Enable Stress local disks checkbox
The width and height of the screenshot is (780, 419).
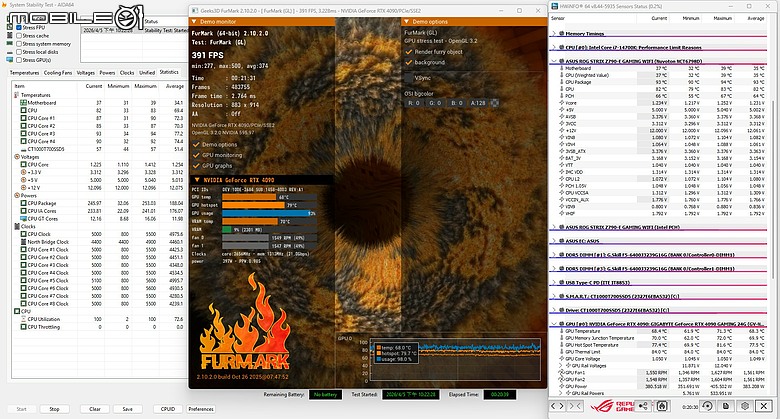pos(19,52)
